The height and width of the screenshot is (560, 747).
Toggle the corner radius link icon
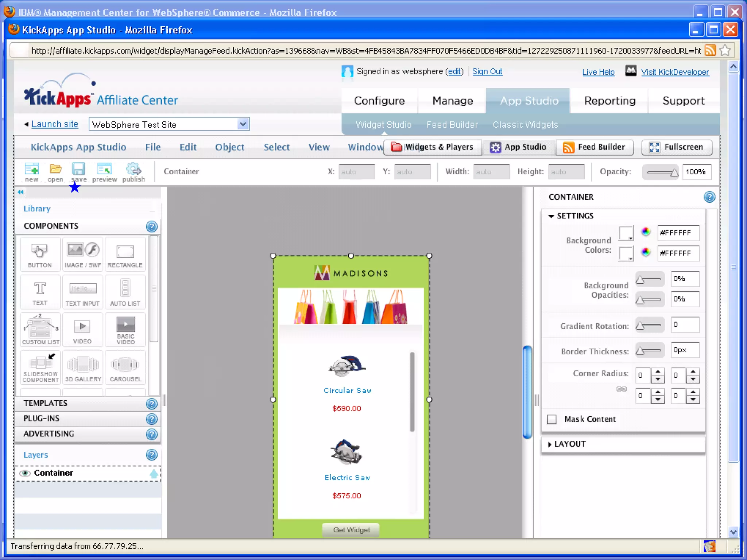pyautogui.click(x=622, y=389)
